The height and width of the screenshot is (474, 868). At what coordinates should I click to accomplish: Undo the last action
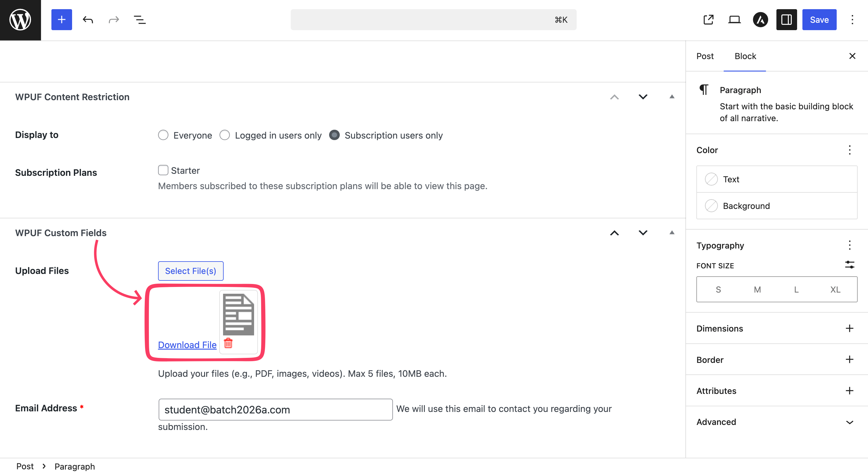87,20
